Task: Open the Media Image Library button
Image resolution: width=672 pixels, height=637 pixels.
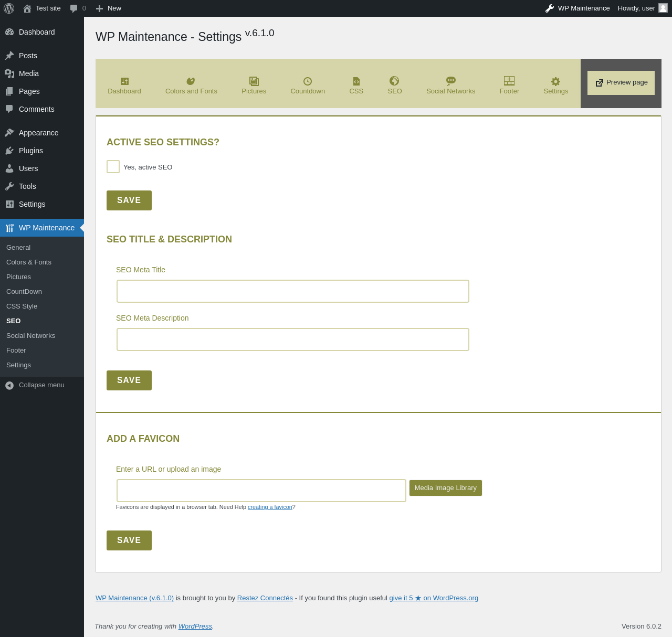Action: point(446,488)
